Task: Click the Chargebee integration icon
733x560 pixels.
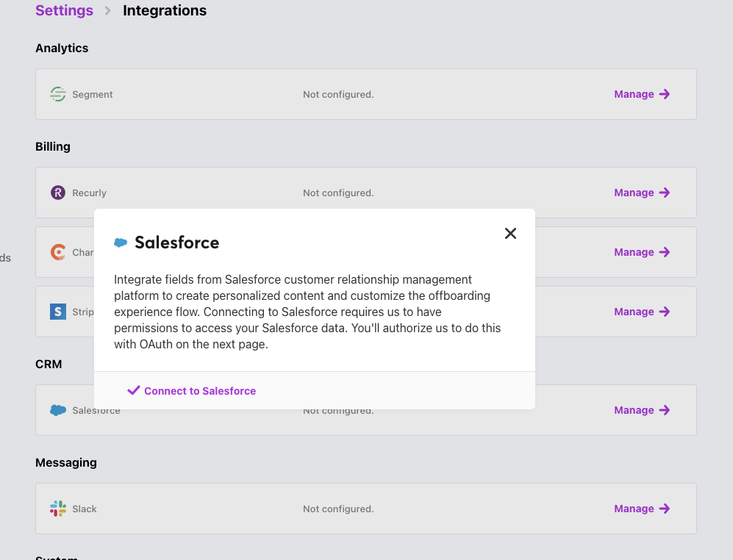Action: tap(58, 252)
